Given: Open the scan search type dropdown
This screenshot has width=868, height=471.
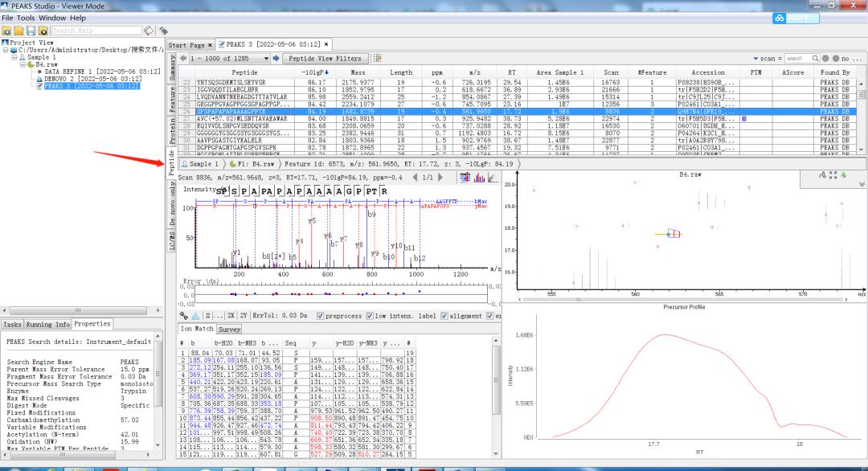Looking at the screenshot, I should (755, 59).
